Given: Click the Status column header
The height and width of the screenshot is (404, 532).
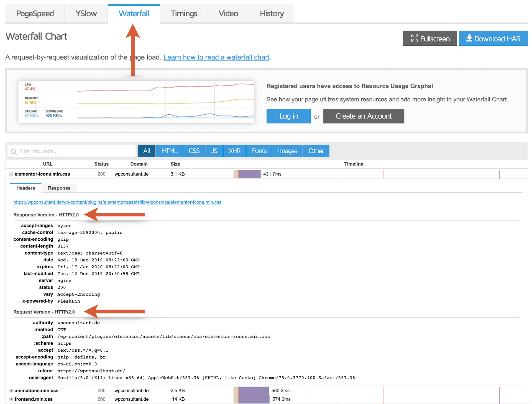Looking at the screenshot, I should (101, 164).
